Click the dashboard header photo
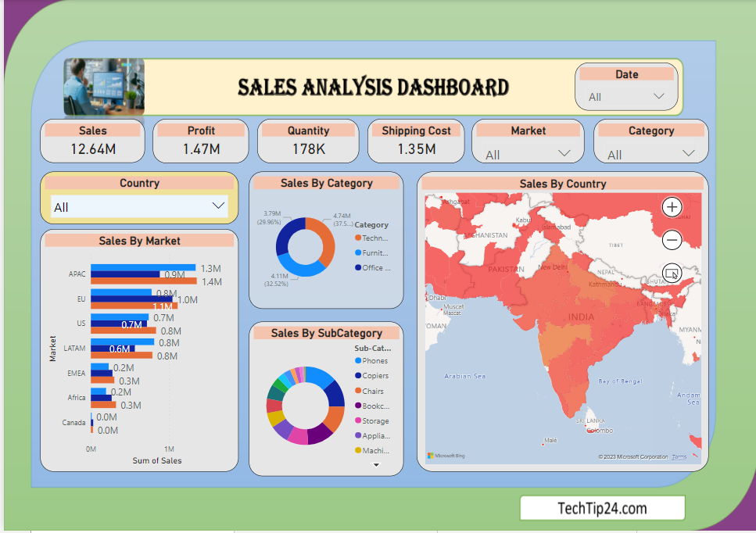 [x=104, y=87]
